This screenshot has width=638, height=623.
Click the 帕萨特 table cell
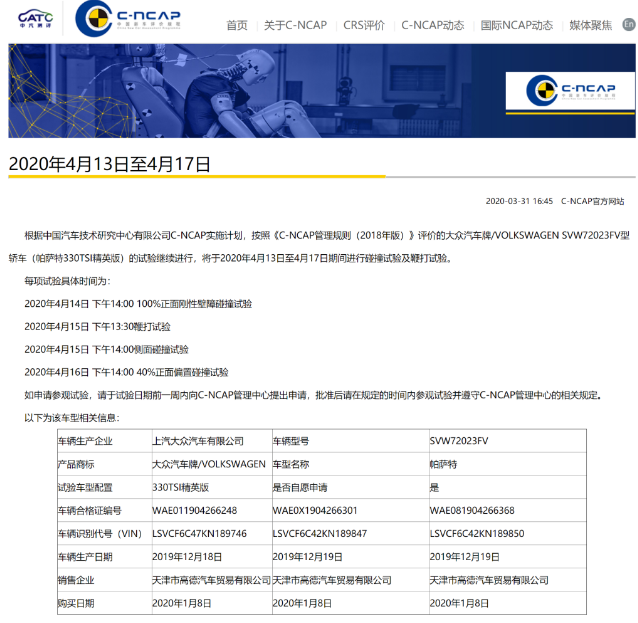[x=508, y=464]
